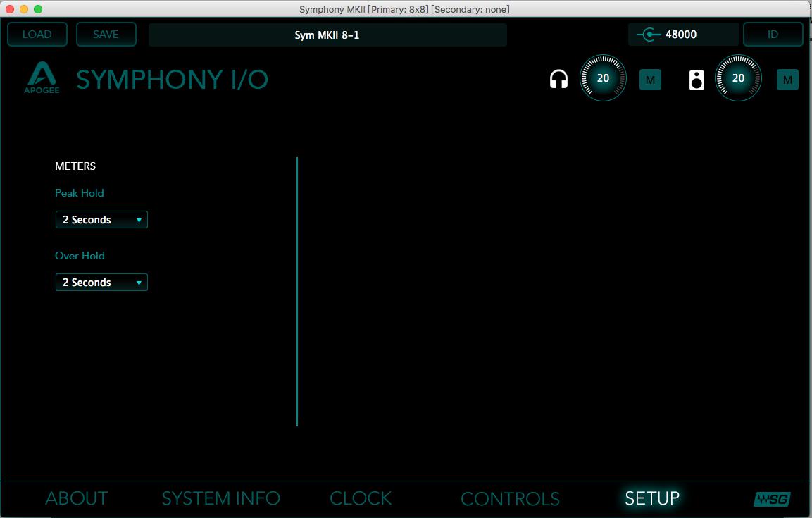Click the headphone volume knob
Screen dimensions: 812x518
[x=603, y=79]
